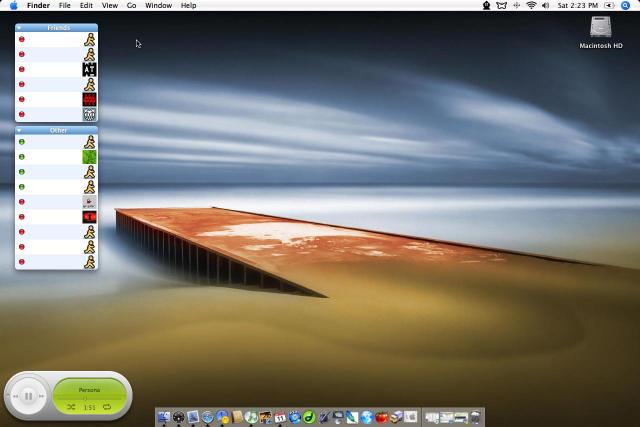
Task: Click the butterfly menu bar icon
Action: 502,5
